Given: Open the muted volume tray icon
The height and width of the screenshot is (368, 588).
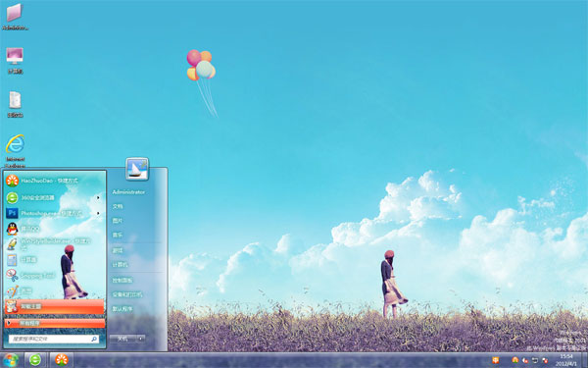Looking at the screenshot, I should click(x=525, y=360).
